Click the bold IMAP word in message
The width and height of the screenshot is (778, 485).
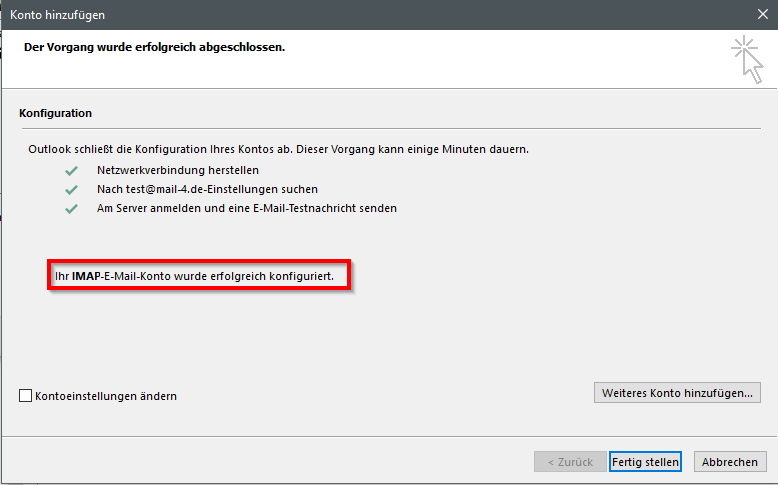86,273
